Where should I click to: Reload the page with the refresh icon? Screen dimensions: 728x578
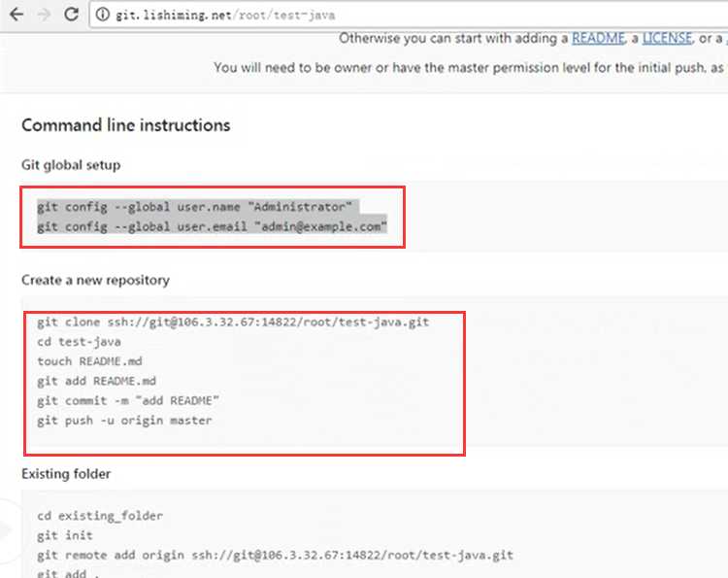click(71, 15)
